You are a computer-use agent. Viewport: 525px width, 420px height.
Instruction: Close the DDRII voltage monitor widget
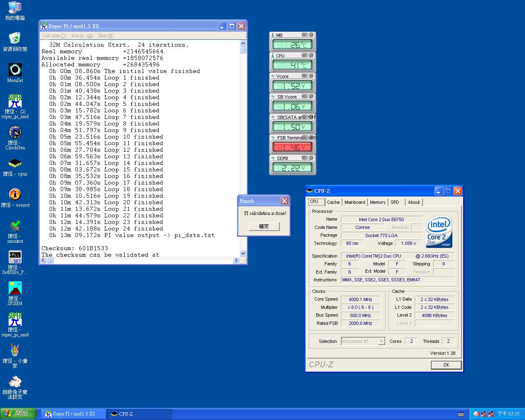click(311, 158)
